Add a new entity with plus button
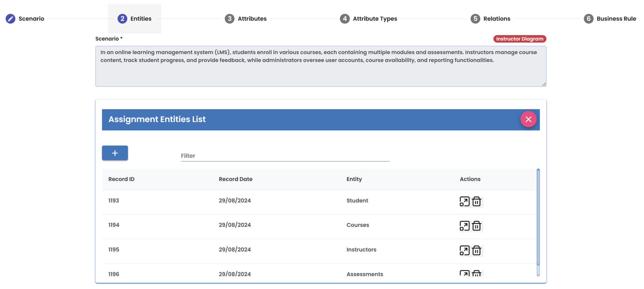 click(115, 153)
